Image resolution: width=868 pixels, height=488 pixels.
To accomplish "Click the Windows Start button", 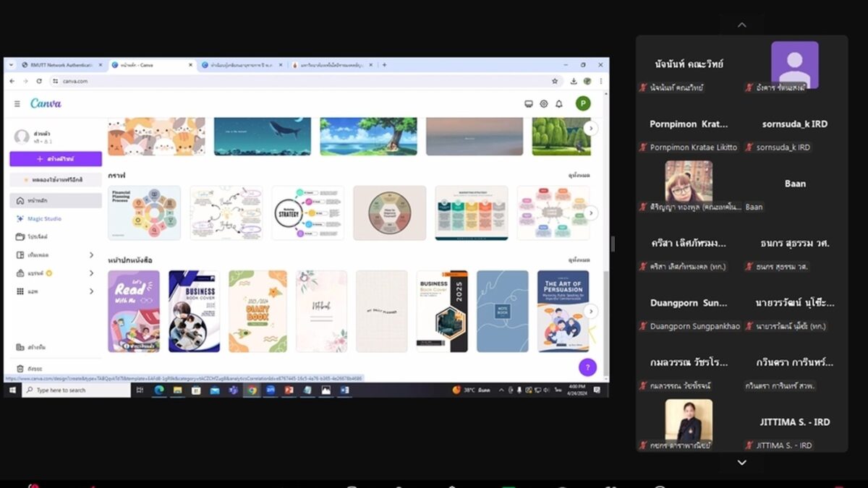I will point(12,390).
